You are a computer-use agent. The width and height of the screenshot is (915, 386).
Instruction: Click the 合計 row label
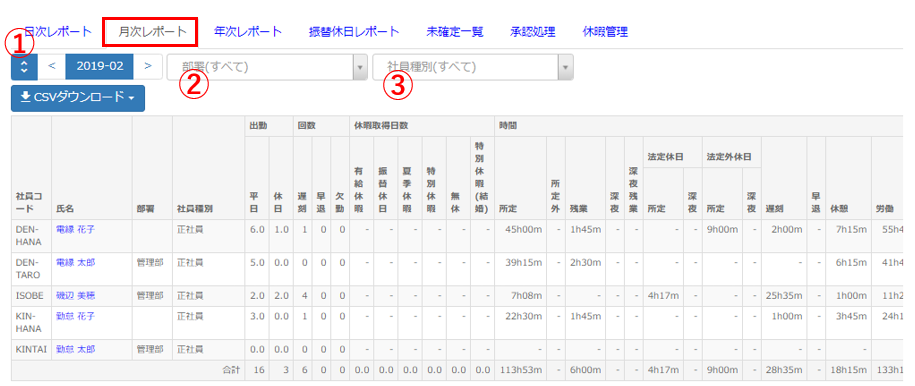click(x=231, y=370)
